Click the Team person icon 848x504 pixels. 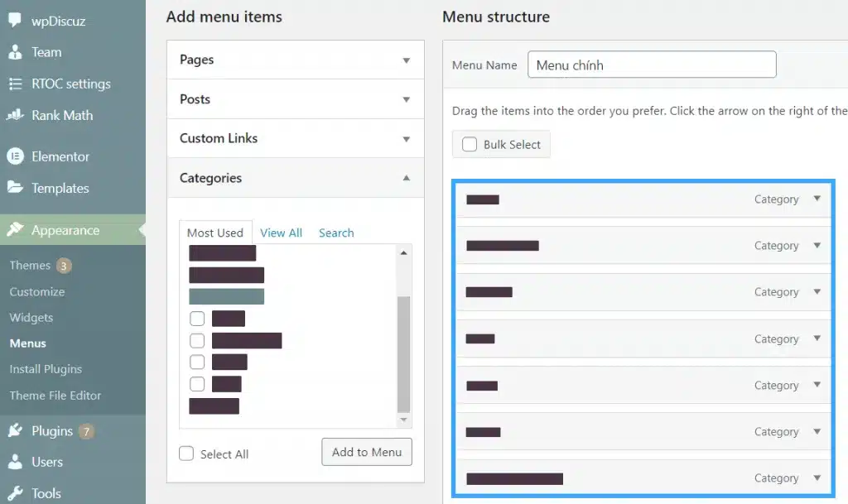pyautogui.click(x=15, y=52)
